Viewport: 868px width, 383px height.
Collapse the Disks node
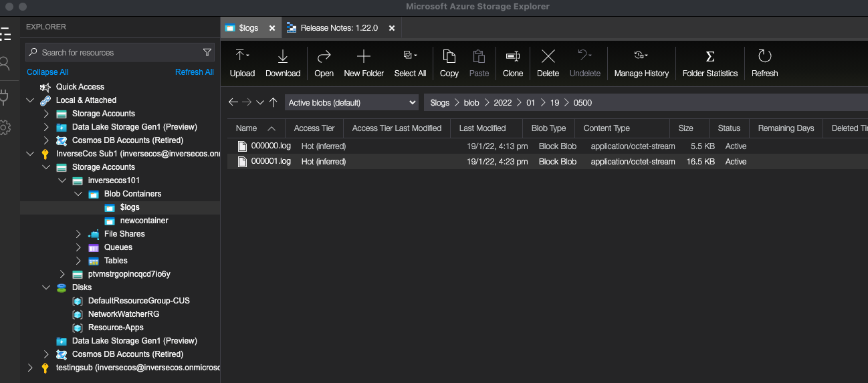coord(45,287)
